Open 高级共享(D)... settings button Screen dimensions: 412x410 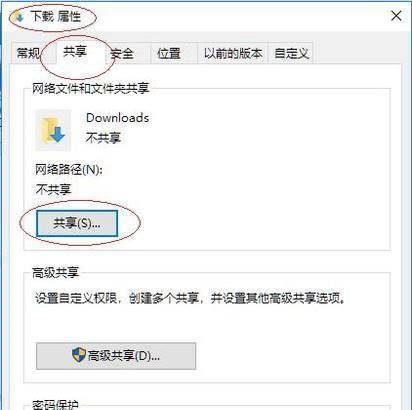[x=116, y=356]
